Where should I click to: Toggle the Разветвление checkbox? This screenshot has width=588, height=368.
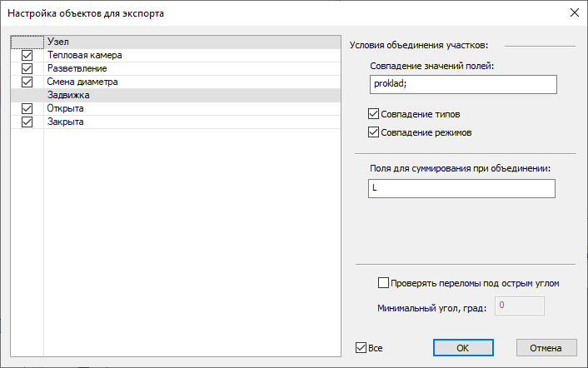point(27,68)
